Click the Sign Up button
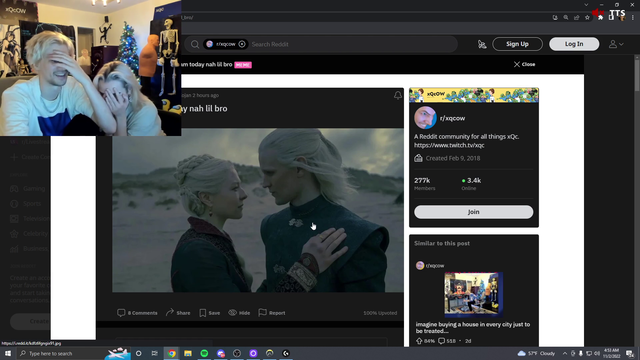 pyautogui.click(x=517, y=44)
